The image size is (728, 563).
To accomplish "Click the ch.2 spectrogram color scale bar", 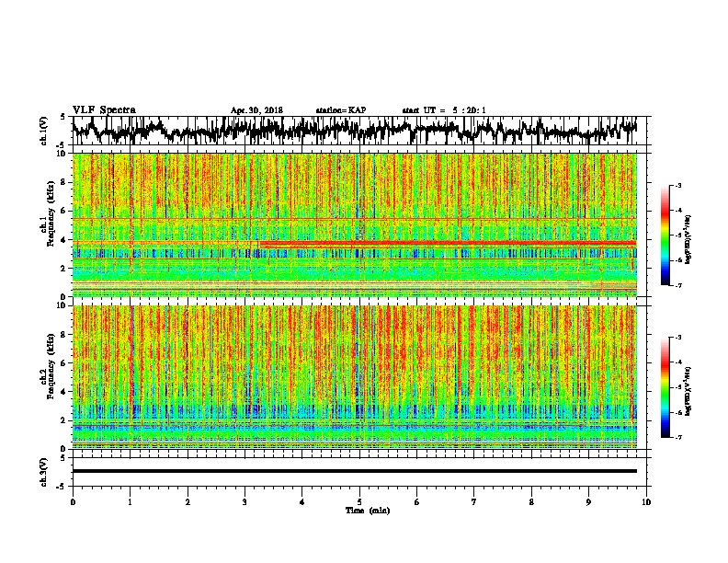I will coord(665,387).
